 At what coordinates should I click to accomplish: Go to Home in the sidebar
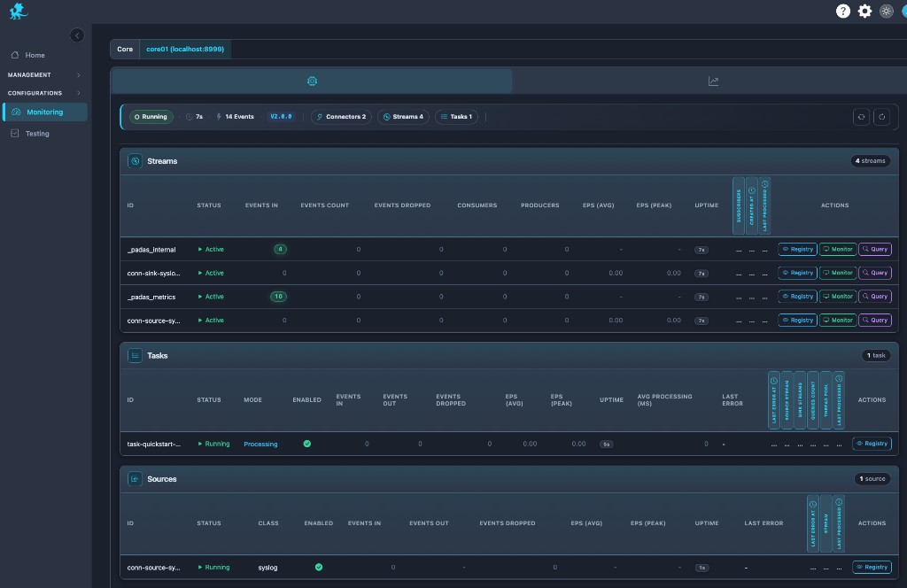(35, 55)
